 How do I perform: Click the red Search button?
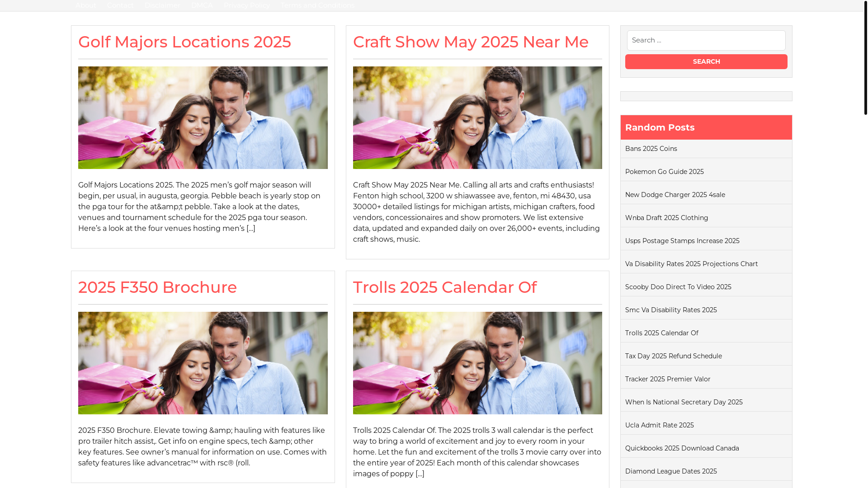tap(706, 61)
